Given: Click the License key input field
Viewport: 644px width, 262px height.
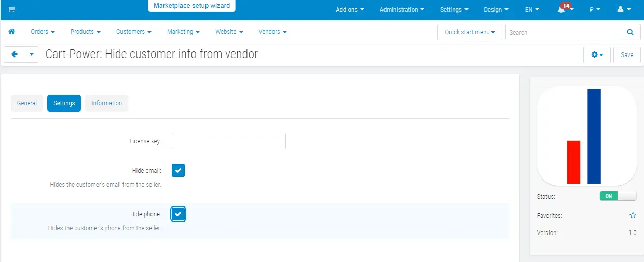Looking at the screenshot, I should point(228,141).
